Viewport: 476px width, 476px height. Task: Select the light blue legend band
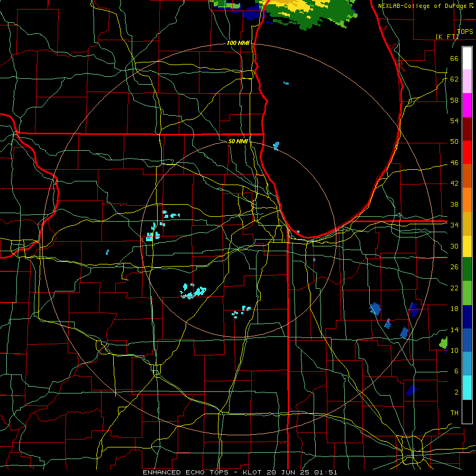pos(467,364)
